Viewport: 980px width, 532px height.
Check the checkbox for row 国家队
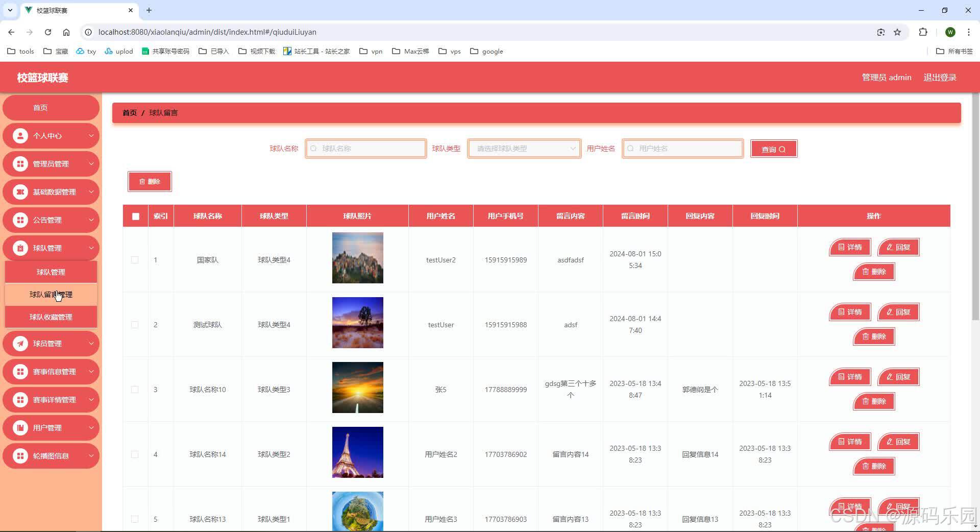click(x=135, y=260)
